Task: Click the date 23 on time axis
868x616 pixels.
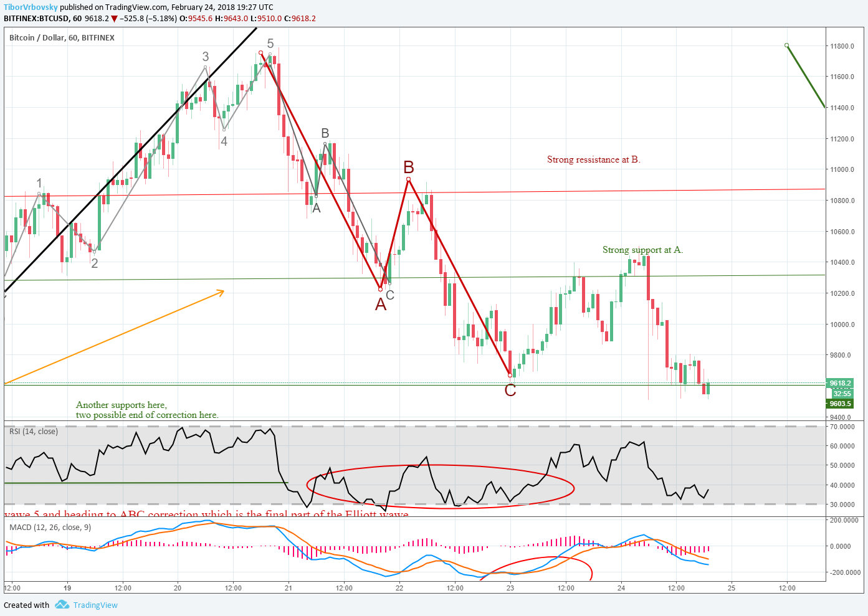Action: coord(510,587)
